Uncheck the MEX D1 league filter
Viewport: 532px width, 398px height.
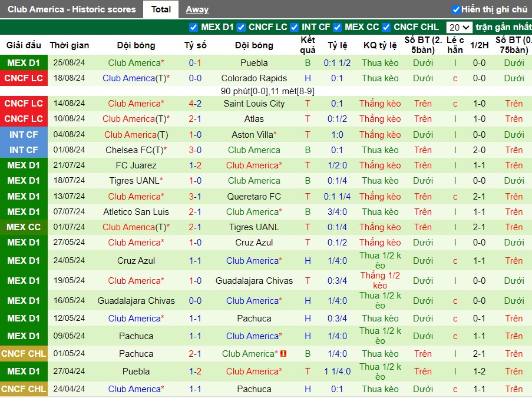[x=193, y=27]
